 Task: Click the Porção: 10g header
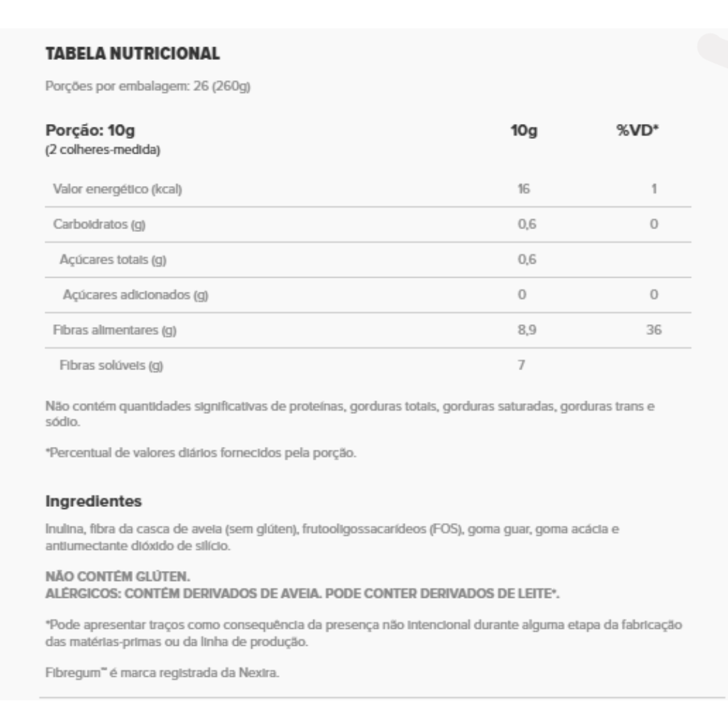coord(90,130)
